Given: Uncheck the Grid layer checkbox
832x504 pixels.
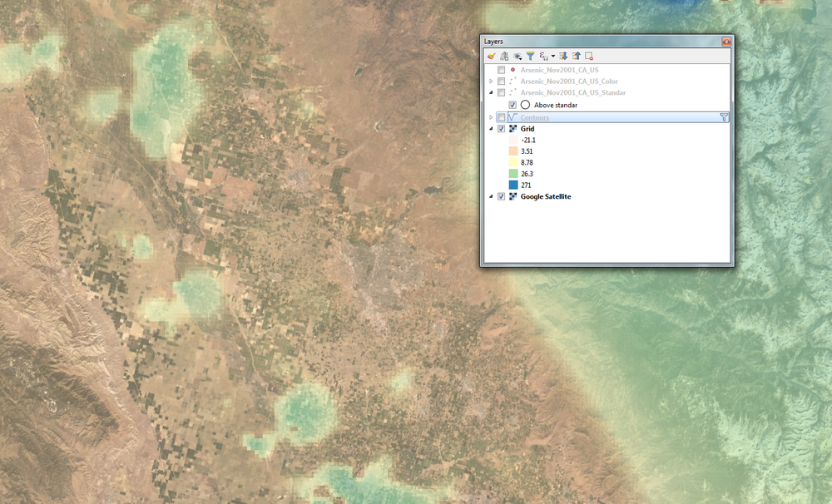Looking at the screenshot, I should [x=501, y=129].
